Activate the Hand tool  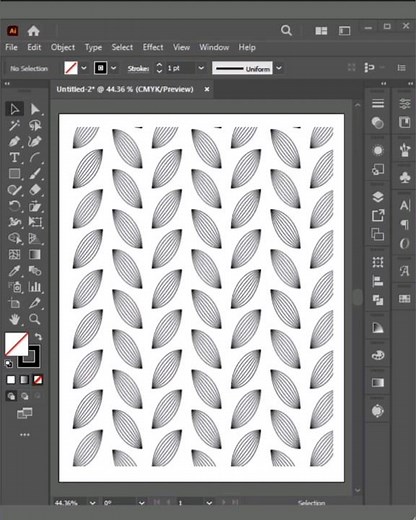(x=14, y=319)
